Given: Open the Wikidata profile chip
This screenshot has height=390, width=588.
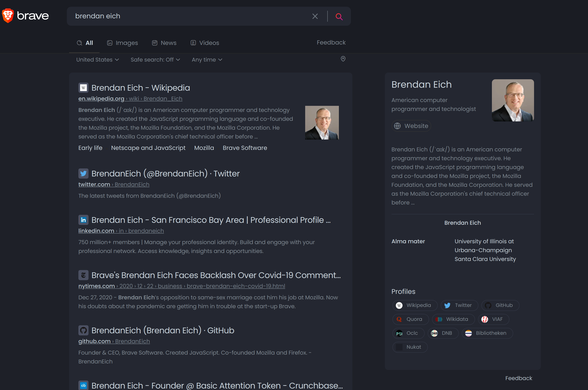Looking at the screenshot, I should [453, 319].
